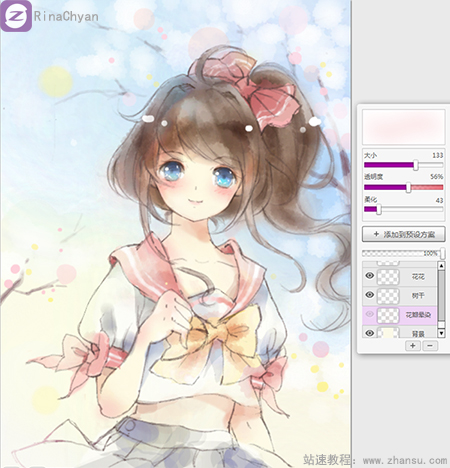Viewport: 450px width, 468px height.
Task: Click the delete layer minus button
Action: coord(430,346)
